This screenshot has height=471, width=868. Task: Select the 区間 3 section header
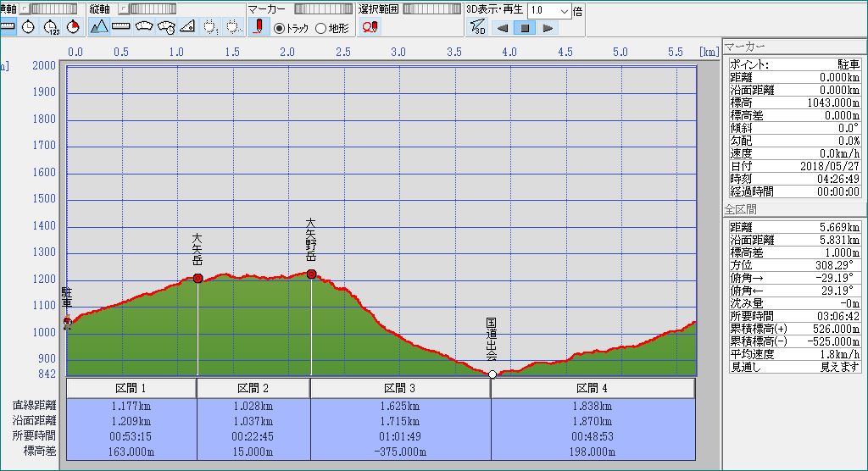point(400,388)
